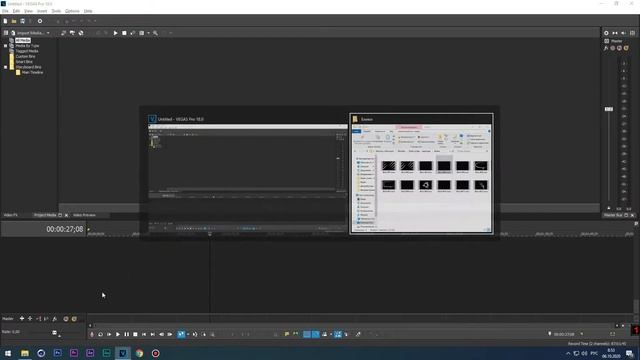Viewport: 640px width, 360px height.
Task: Open the Tools menu
Action: (56, 11)
